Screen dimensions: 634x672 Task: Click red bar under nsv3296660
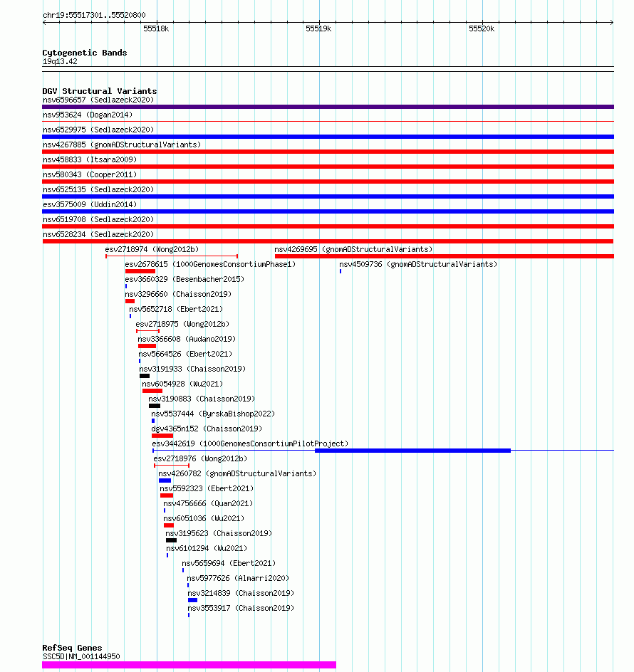pyautogui.click(x=130, y=301)
